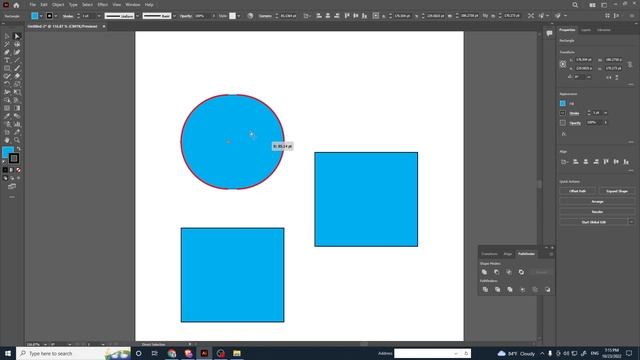640x360 pixels.
Task: Open the Uniform width profile dropdown
Action: (x=138, y=16)
